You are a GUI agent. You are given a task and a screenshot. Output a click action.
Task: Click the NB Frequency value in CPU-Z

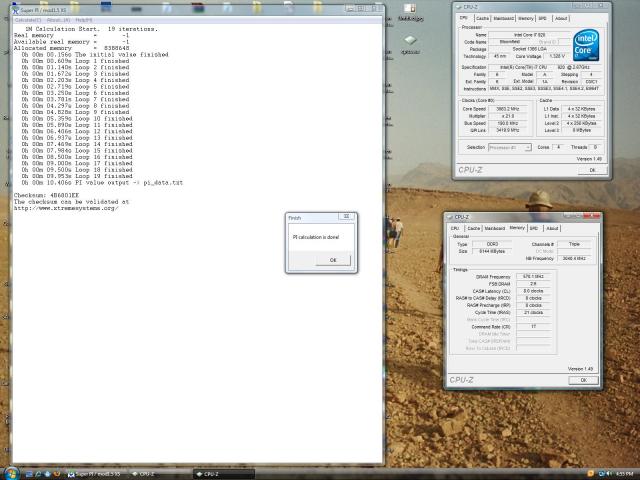[574, 258]
